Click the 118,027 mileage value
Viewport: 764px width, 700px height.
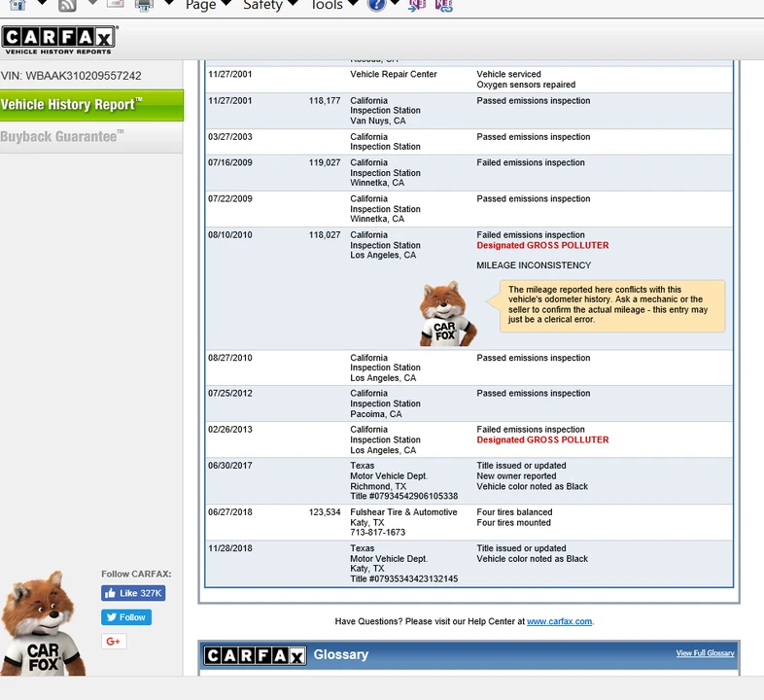pos(325,235)
